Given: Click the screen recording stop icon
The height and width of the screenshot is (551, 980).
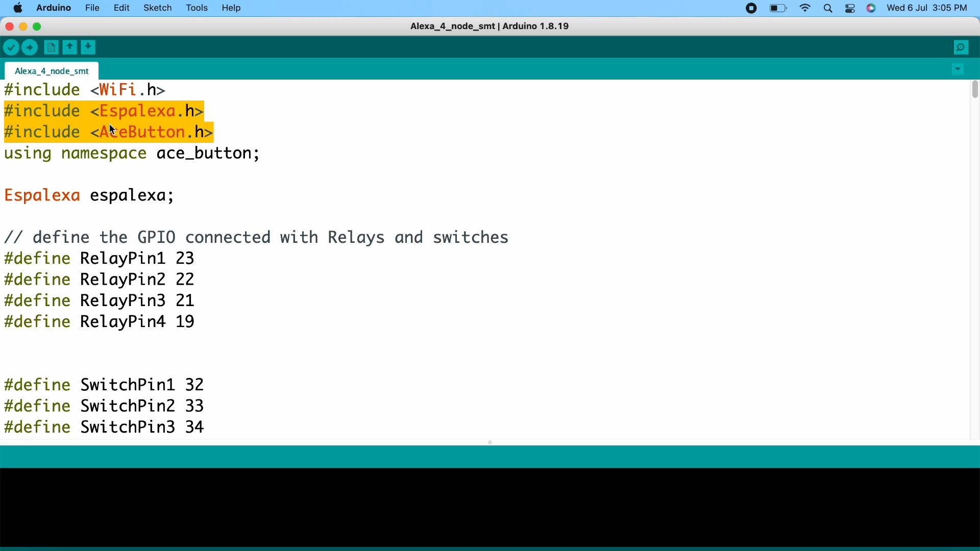Looking at the screenshot, I should point(751,8).
